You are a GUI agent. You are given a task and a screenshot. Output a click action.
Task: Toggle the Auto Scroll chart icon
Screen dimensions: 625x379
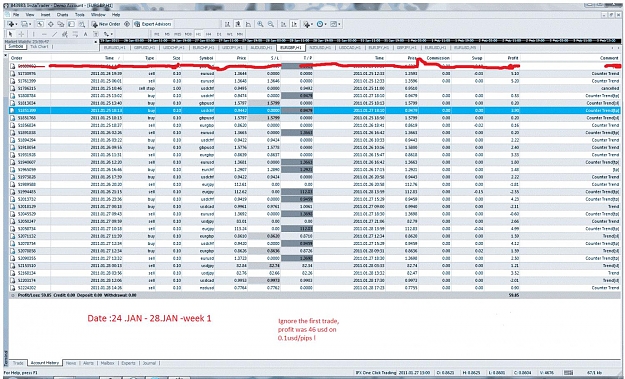(x=283, y=24)
